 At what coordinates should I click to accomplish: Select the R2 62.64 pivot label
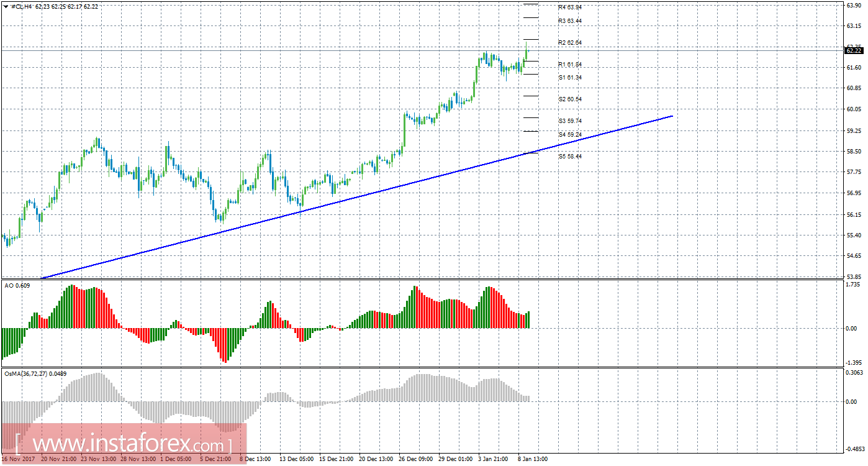click(569, 43)
